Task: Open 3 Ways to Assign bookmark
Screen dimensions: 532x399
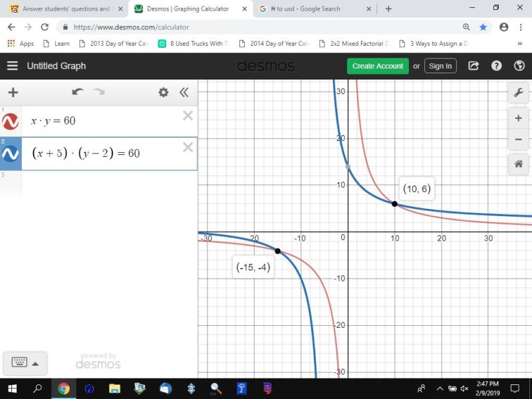Action: [x=434, y=43]
